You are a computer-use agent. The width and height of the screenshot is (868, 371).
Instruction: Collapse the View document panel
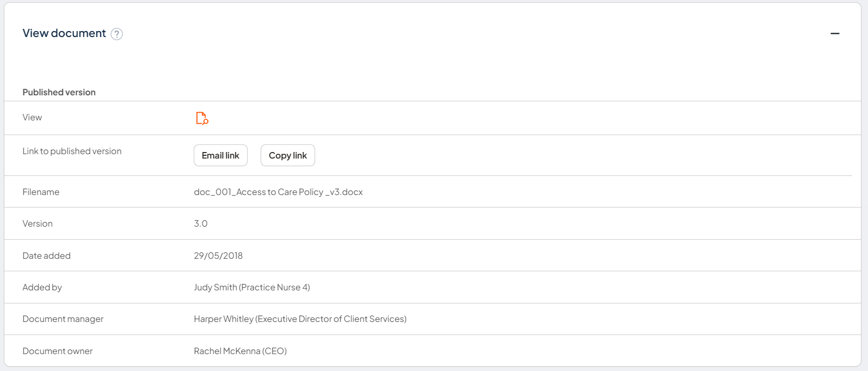[x=835, y=34]
